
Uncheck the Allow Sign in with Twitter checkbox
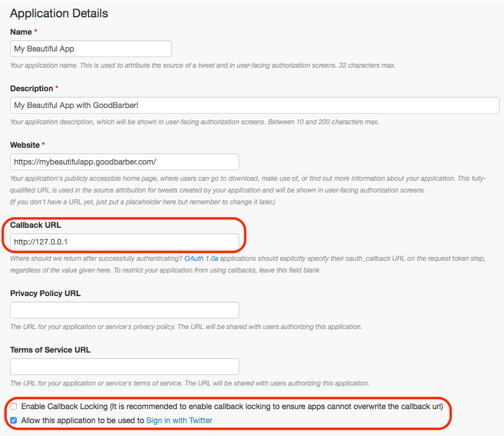pyautogui.click(x=13, y=420)
